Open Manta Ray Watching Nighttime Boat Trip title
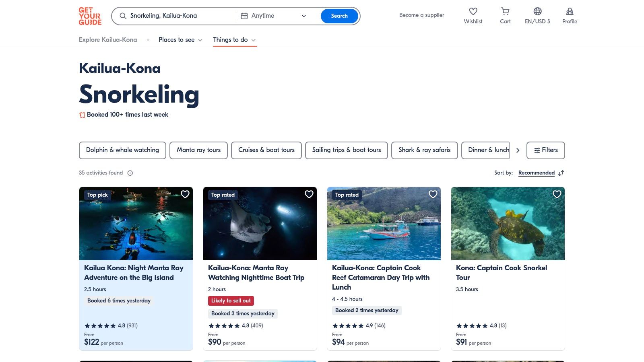 pyautogui.click(x=256, y=273)
